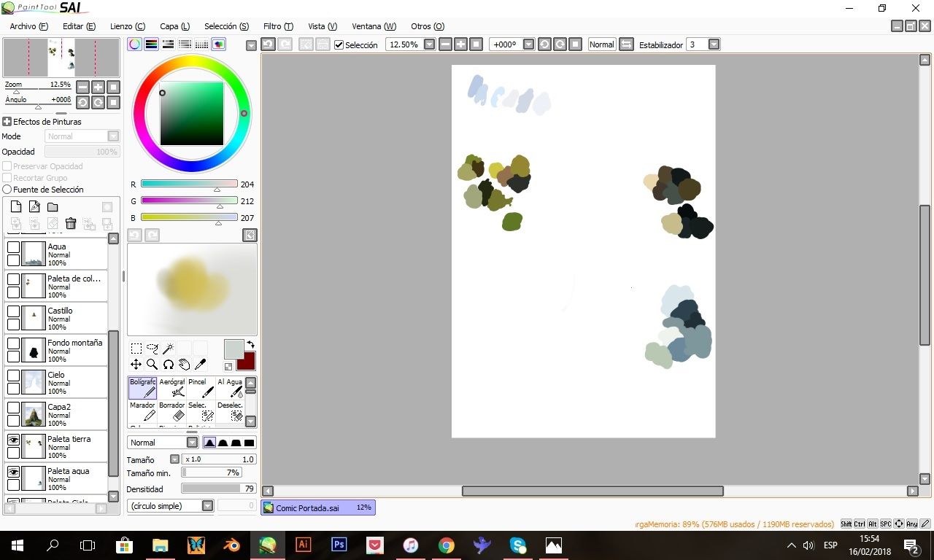Pick the rotate canvas tool
The width and height of the screenshot is (934, 560).
(x=168, y=364)
